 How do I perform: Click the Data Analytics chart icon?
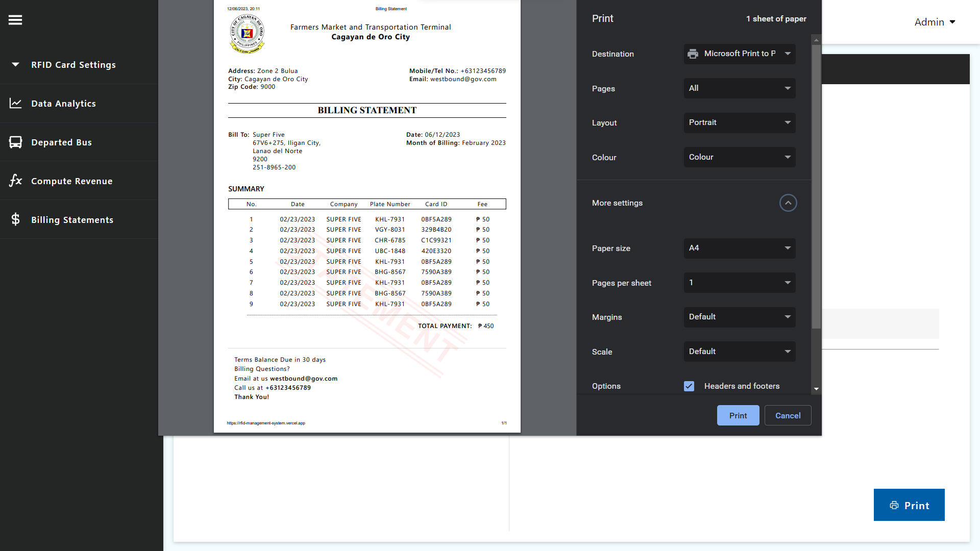point(15,104)
